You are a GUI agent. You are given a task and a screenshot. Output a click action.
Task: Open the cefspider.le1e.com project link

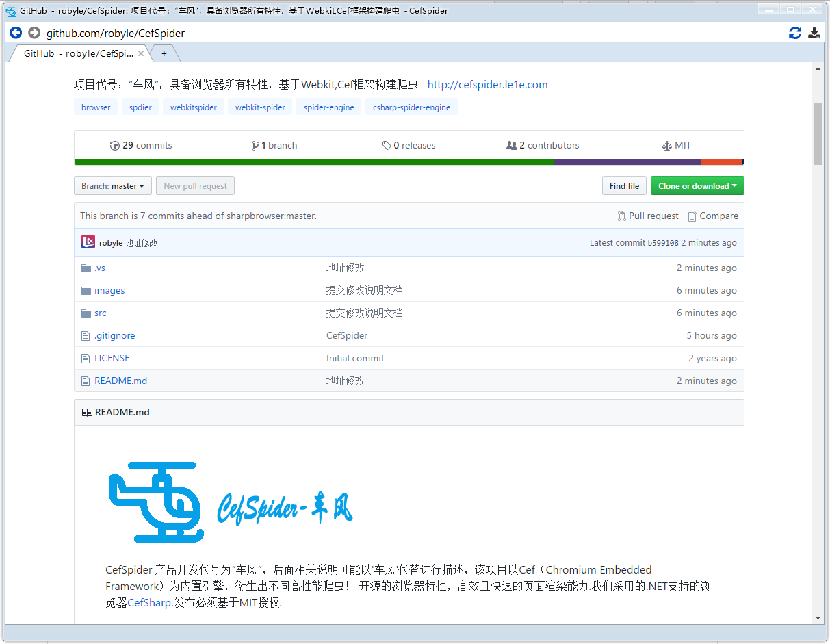487,85
